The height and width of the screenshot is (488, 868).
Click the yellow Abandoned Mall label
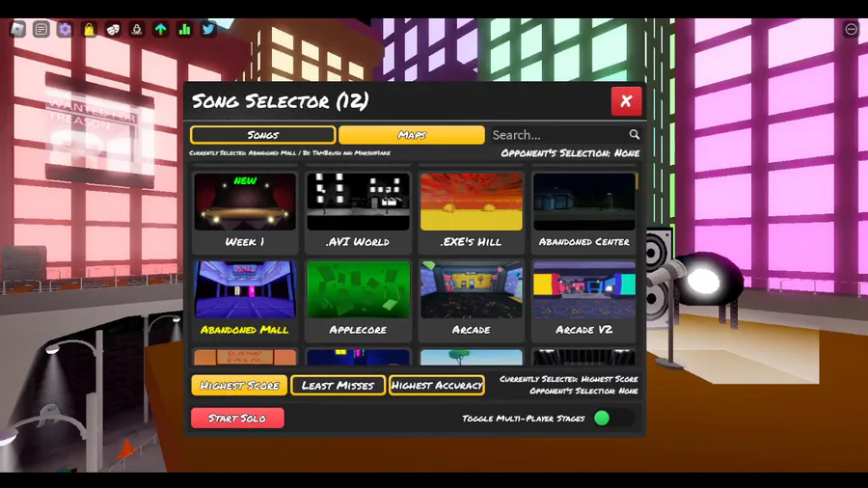244,330
